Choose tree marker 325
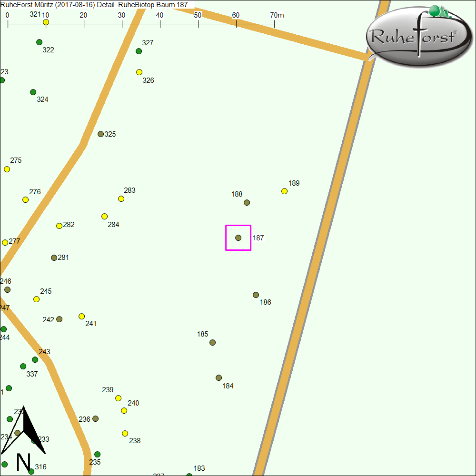Viewport: 476px width, 476px height. point(101,134)
